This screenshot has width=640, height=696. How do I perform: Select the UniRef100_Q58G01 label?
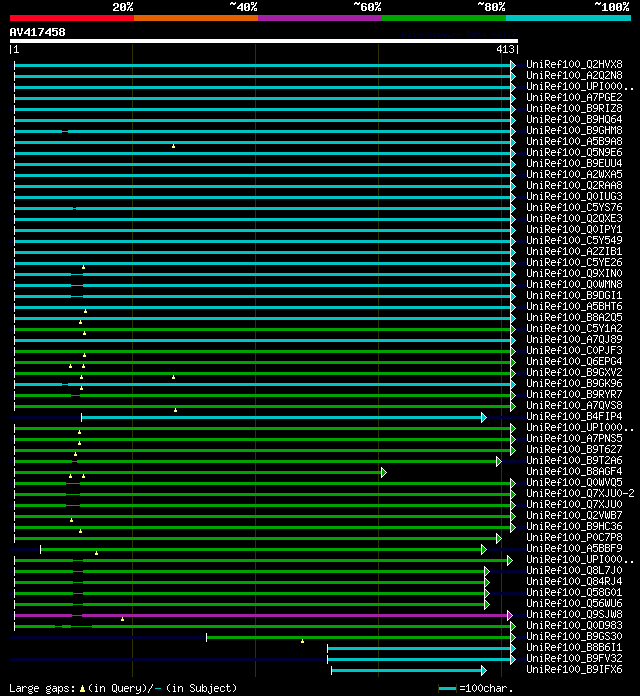point(574,592)
